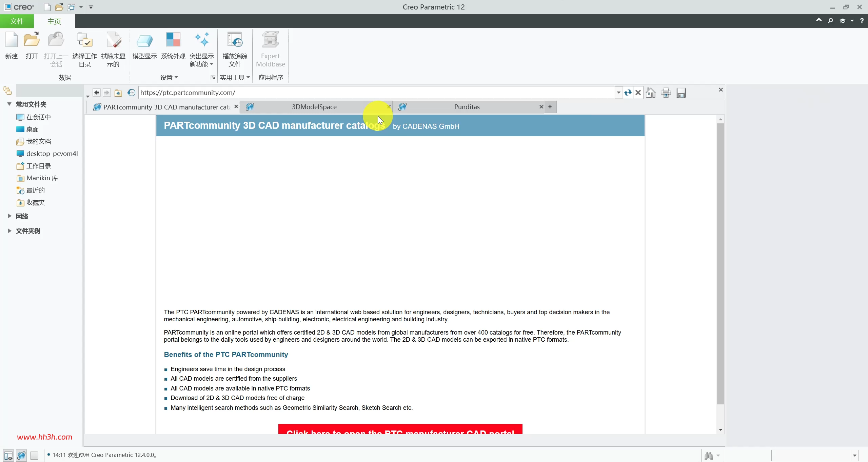Expand the 文件夹树 section
868x462 pixels.
coord(9,230)
